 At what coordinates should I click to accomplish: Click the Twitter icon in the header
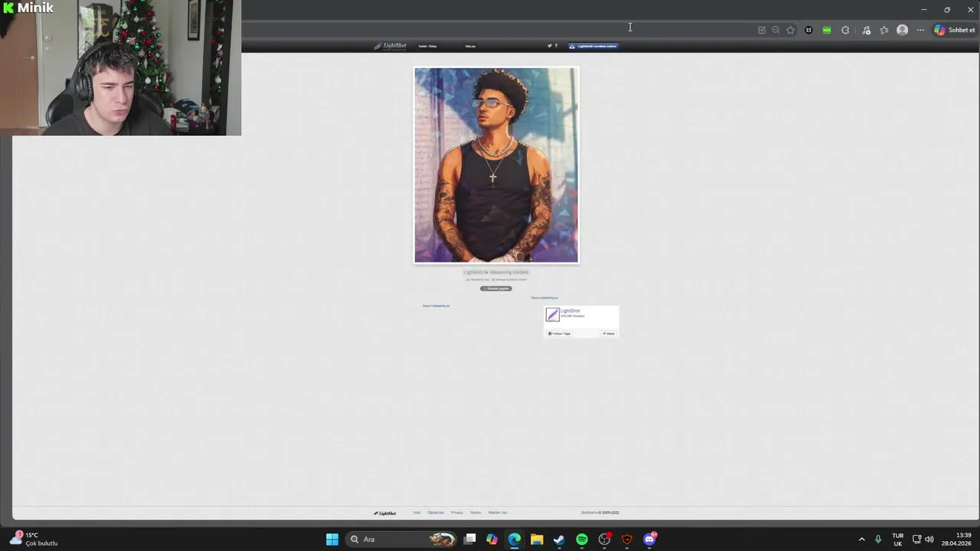549,46
